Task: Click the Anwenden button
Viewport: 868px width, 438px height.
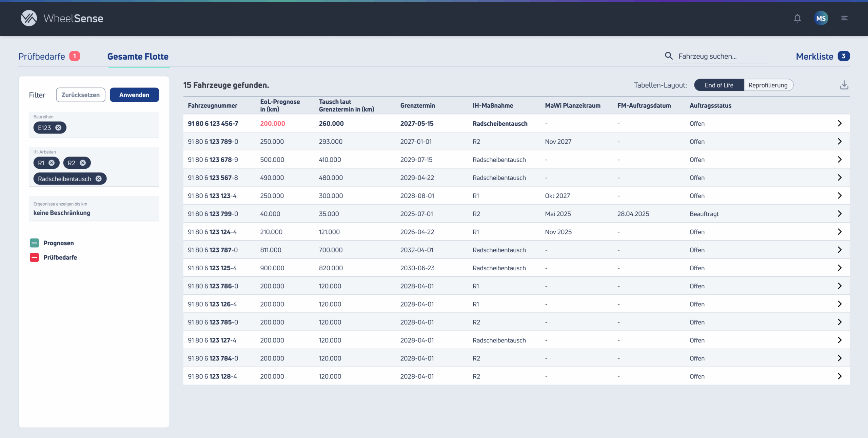Action: pos(134,95)
